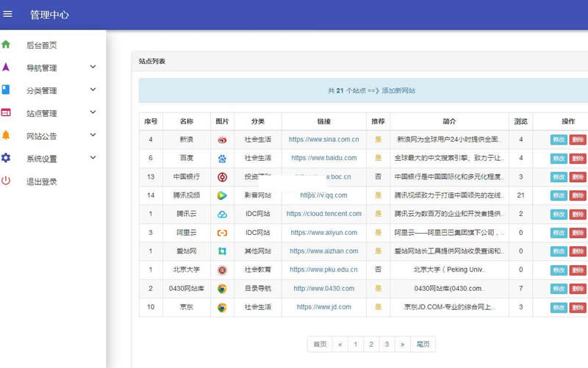Click the red power logout icon
Image resolution: width=588 pixels, height=368 pixels.
point(6,181)
